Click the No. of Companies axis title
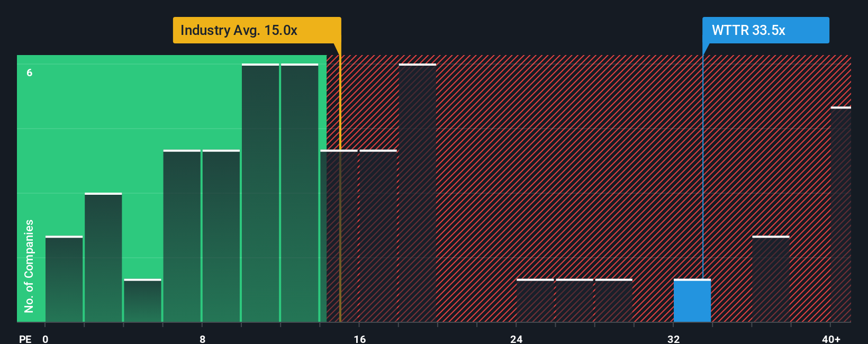 [29, 266]
